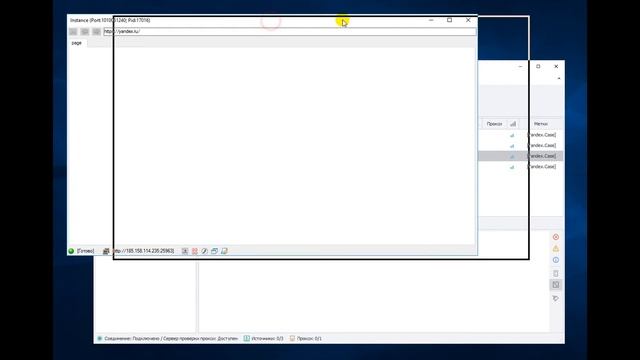Click the red icon in Instance status bar

[x=195, y=251]
